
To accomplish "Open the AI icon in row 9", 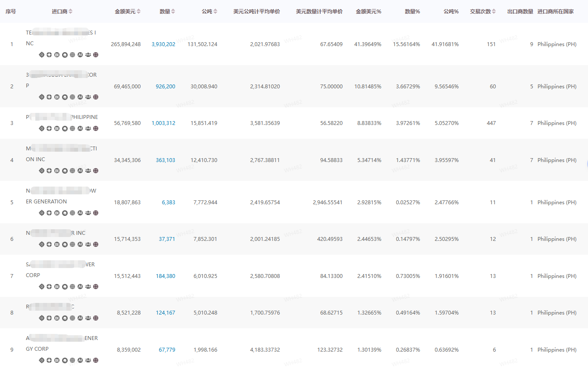I will click(80, 360).
